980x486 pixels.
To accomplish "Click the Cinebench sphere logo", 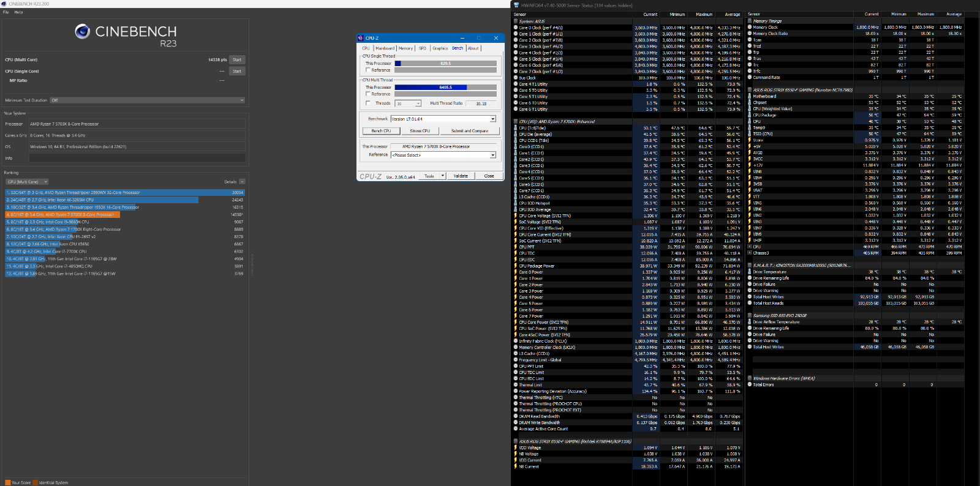I will tap(83, 31).
